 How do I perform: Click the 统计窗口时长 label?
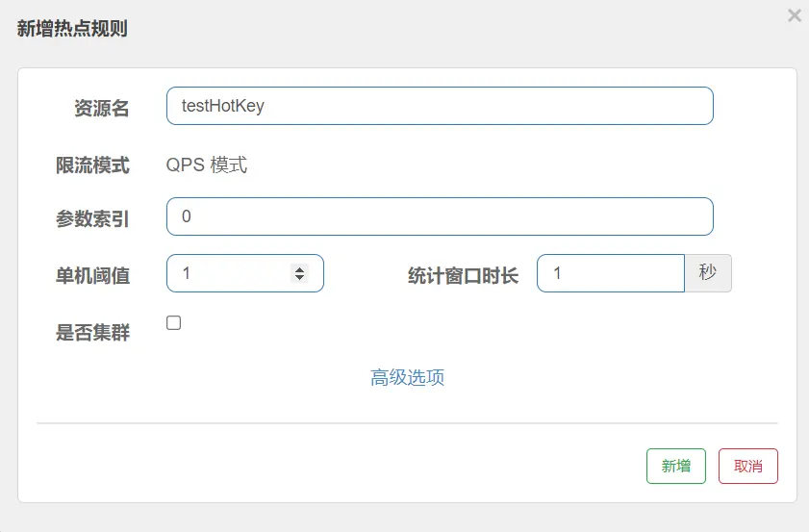pos(463,275)
